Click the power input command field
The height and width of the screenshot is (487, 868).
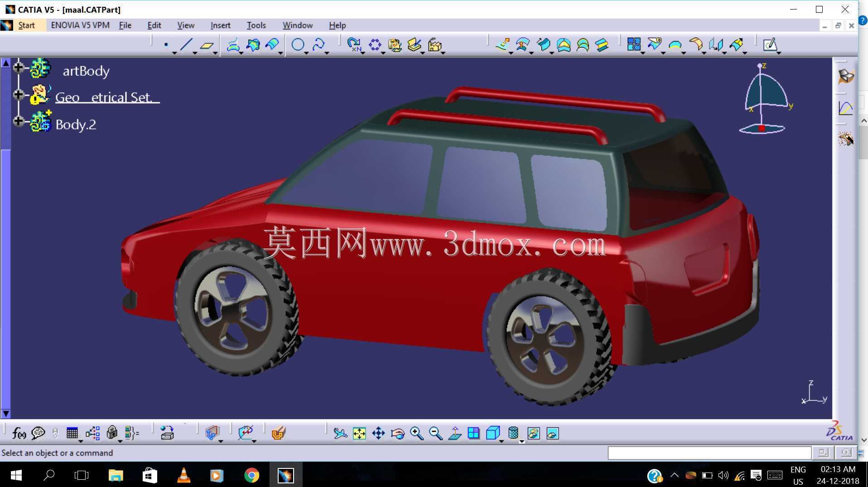tap(709, 453)
